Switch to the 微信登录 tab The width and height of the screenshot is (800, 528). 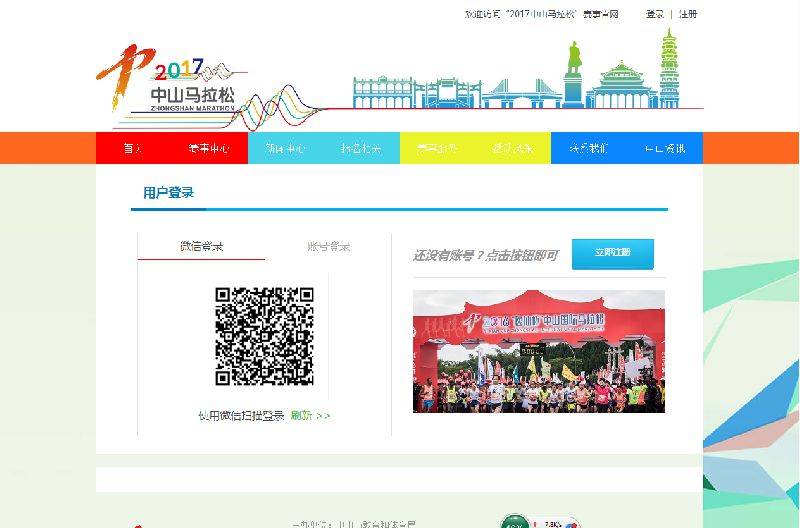tap(201, 246)
